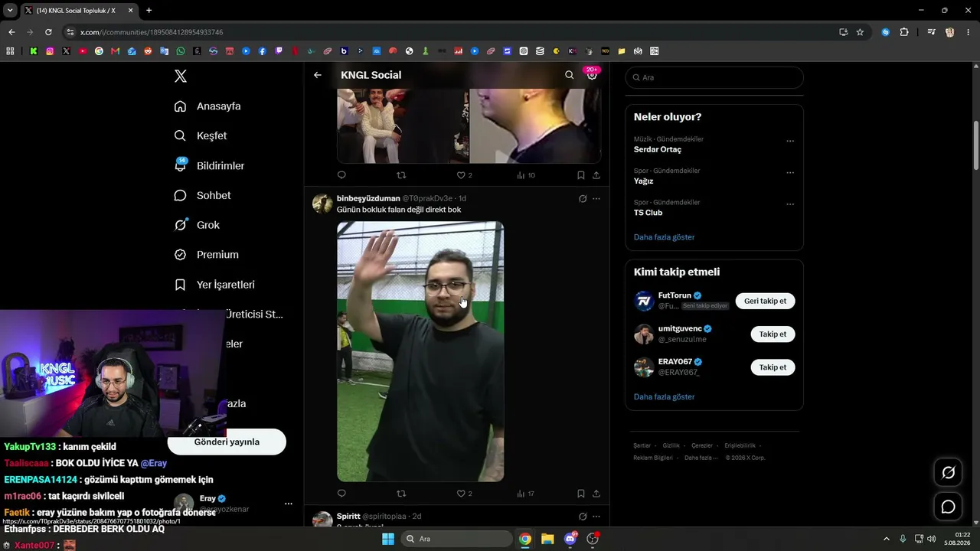Click the address bar URL
The height and width of the screenshot is (551, 980).
[x=152, y=32]
